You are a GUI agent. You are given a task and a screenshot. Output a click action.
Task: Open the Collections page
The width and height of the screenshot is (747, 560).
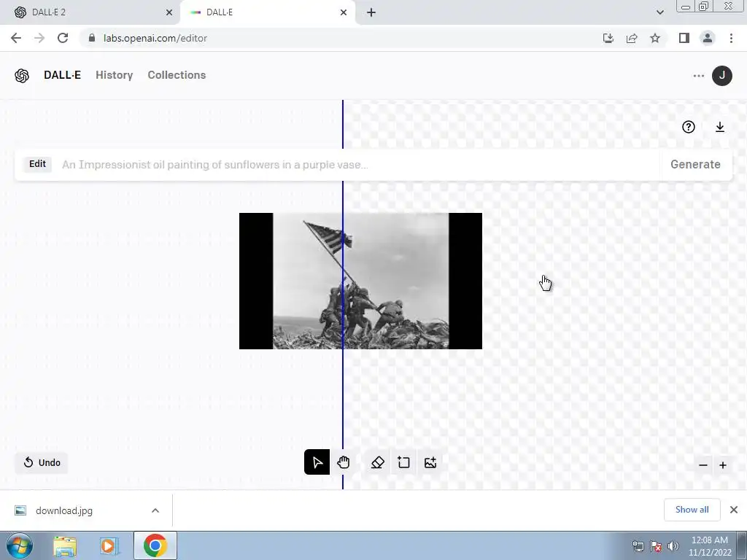(177, 75)
